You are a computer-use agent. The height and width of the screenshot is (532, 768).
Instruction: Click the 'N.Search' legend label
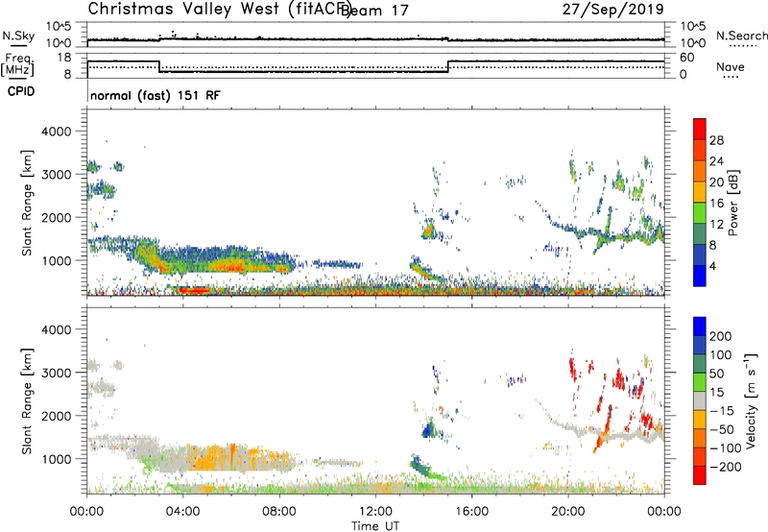742,36
